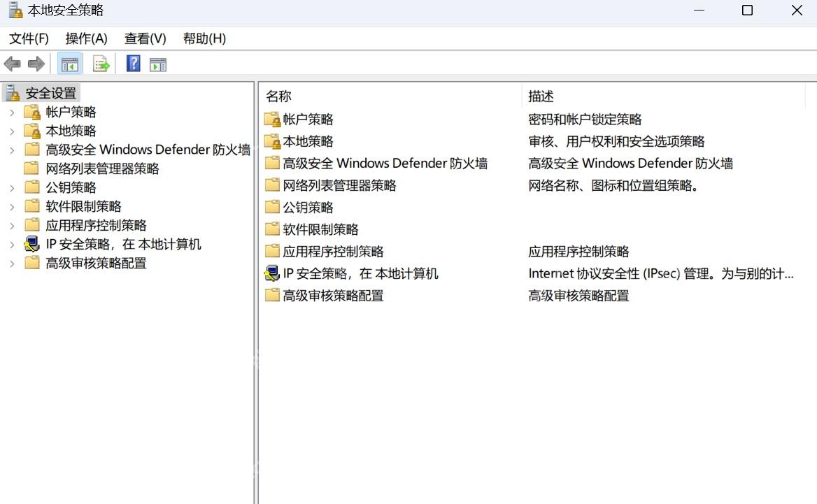Click the Export List toolbar icon

click(x=101, y=64)
